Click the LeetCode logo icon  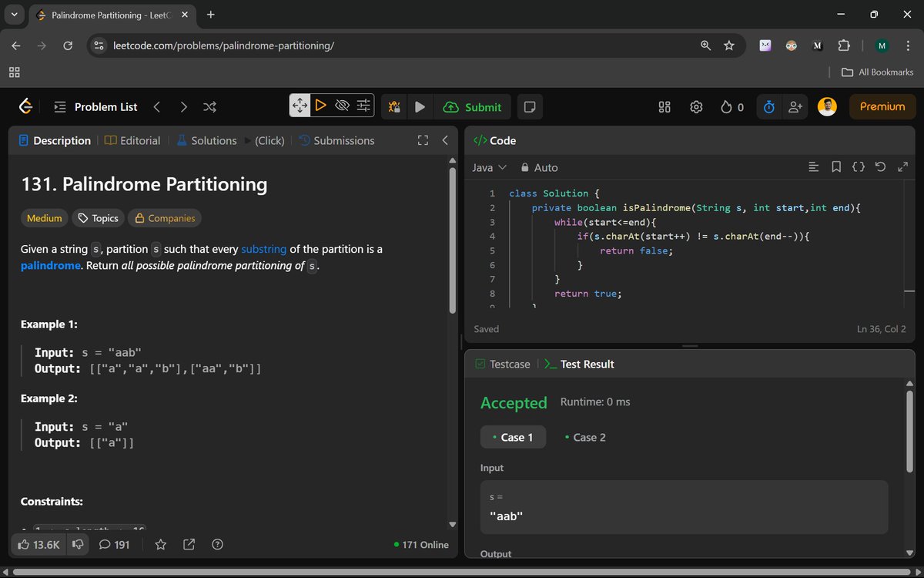tap(25, 106)
